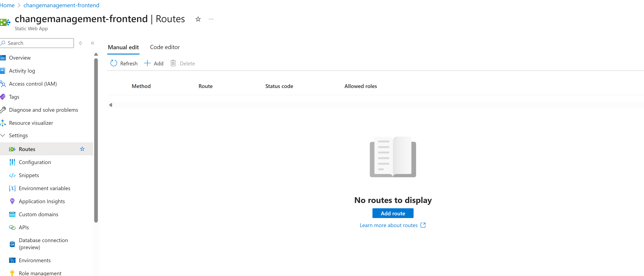Screen dimensions: 644x276
Task: Open the more options ellipsis menu
Action: click(211, 19)
